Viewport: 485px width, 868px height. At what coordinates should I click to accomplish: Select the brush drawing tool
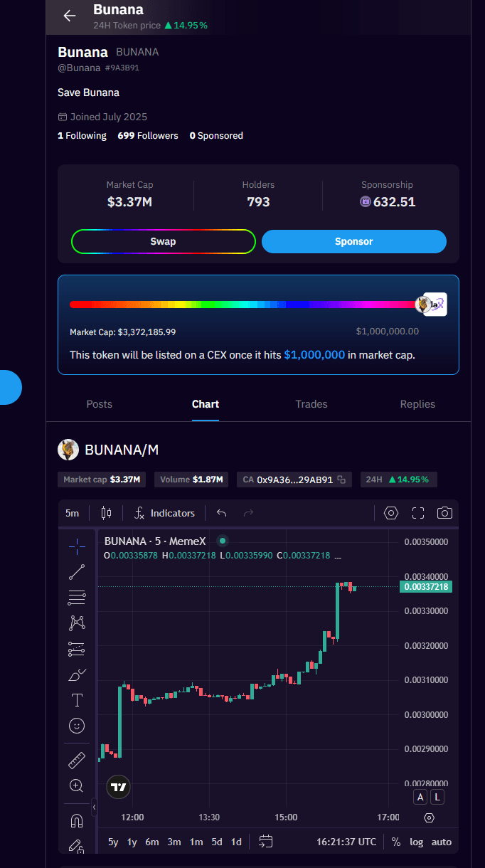click(x=77, y=674)
